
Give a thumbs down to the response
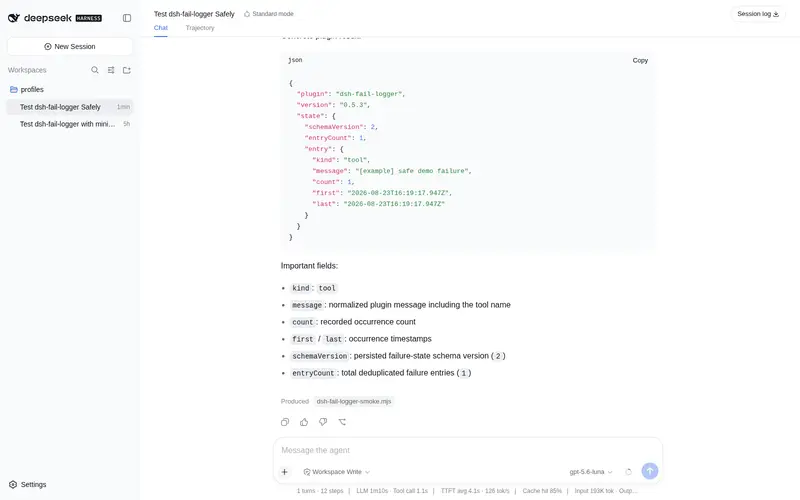[x=323, y=422]
